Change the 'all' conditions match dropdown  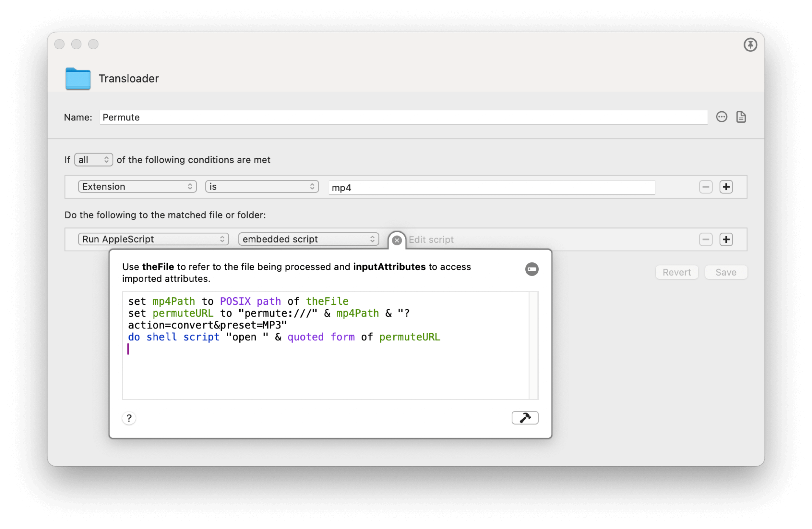coord(93,160)
